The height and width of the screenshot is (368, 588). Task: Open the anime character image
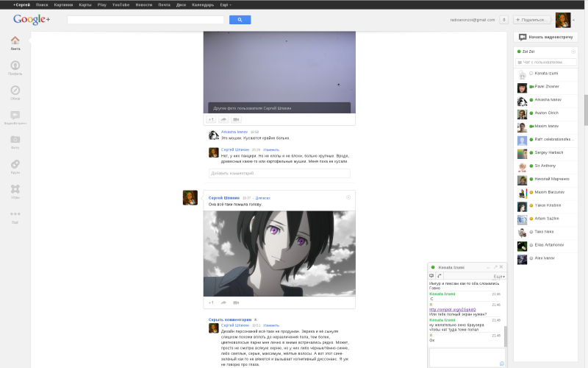[279, 253]
